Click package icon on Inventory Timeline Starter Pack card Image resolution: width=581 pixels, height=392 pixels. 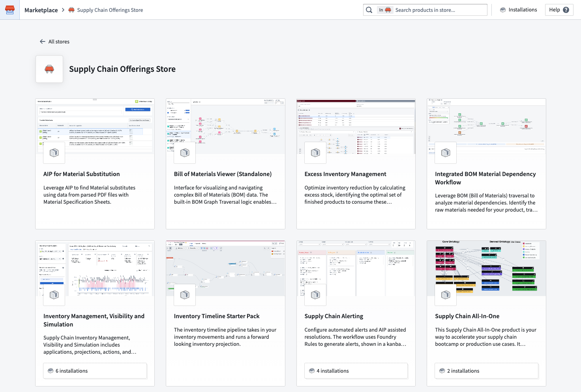click(185, 295)
